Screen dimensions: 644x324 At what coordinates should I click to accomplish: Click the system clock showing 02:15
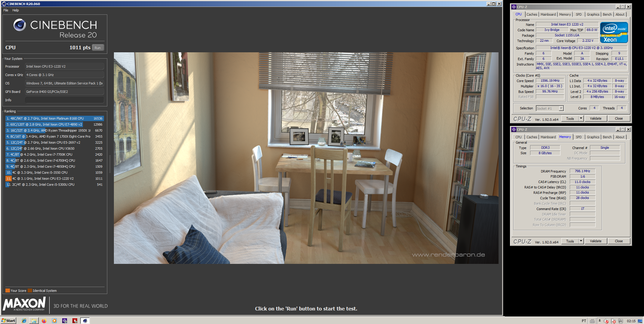[631, 321]
